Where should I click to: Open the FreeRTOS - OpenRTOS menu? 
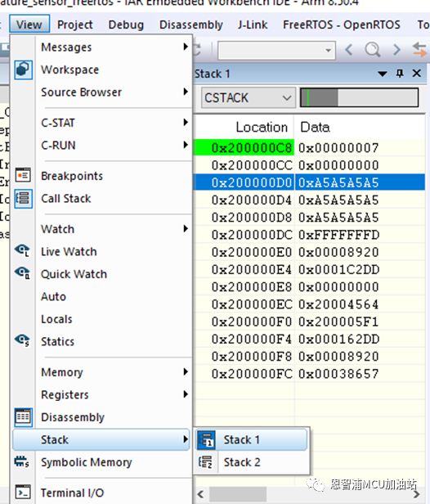coord(342,25)
